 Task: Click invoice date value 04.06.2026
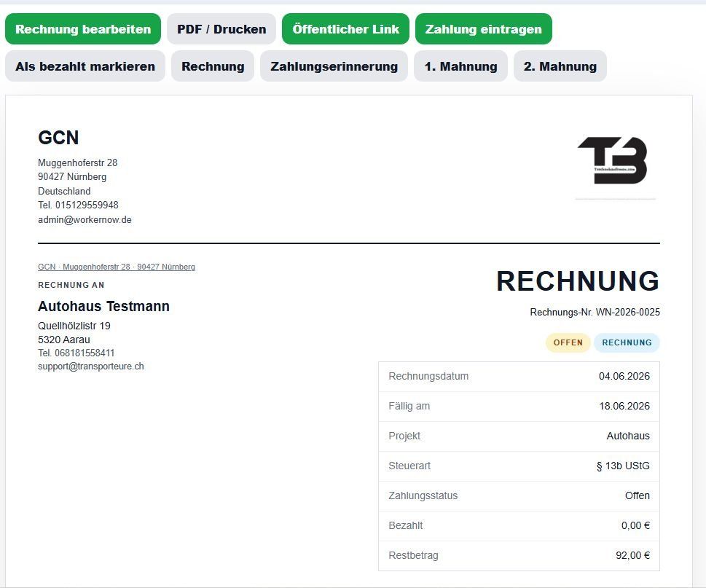(624, 377)
